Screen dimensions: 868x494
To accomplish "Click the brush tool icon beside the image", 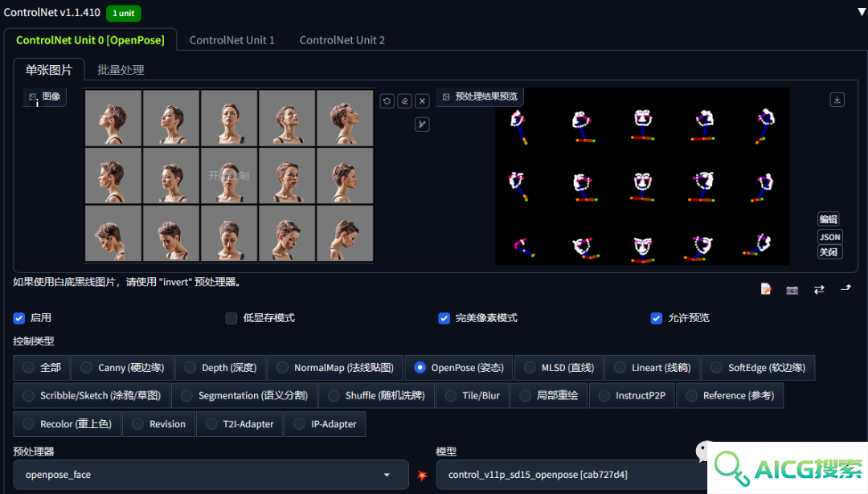I will (423, 125).
